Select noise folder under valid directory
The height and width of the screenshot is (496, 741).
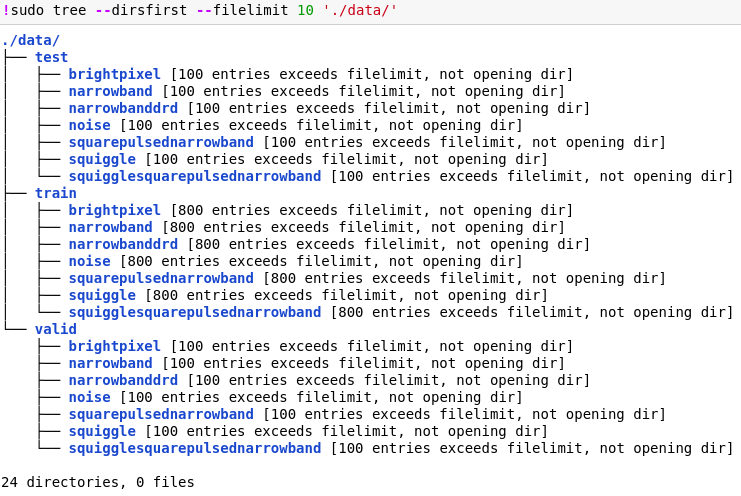[89, 397]
